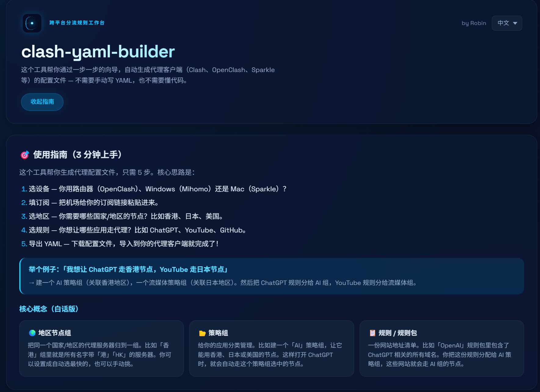Click the clipboard icon next to 规则 / 规则包
This screenshot has width=540, height=392.
tap(372, 333)
